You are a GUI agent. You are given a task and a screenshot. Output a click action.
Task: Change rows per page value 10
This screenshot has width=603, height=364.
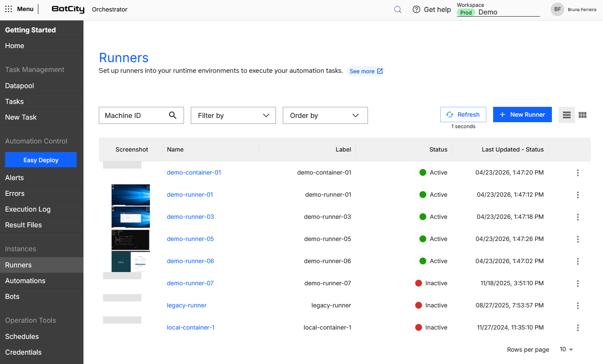click(x=566, y=350)
